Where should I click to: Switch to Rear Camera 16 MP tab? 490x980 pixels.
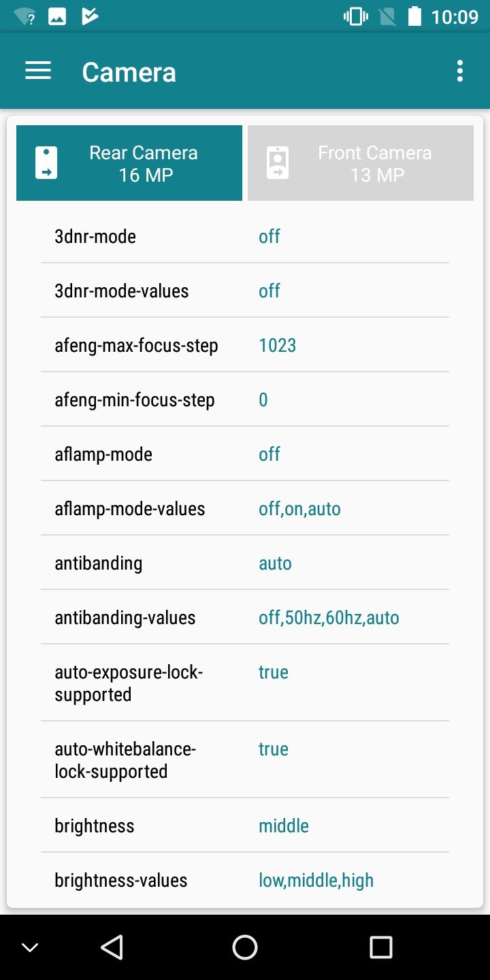click(129, 163)
